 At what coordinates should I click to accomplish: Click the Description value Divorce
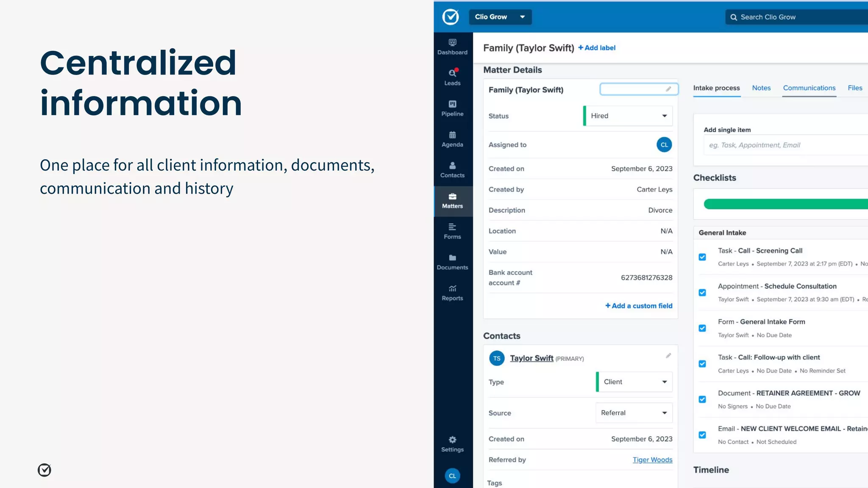[x=660, y=211]
